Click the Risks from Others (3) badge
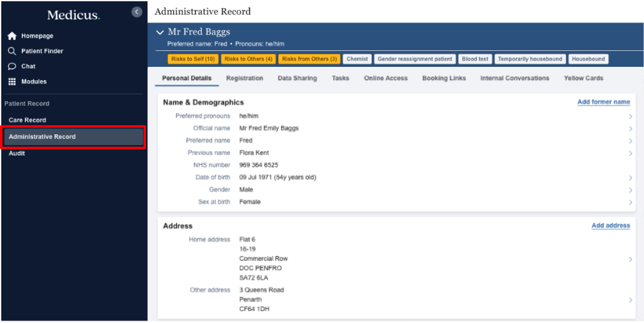 [309, 59]
